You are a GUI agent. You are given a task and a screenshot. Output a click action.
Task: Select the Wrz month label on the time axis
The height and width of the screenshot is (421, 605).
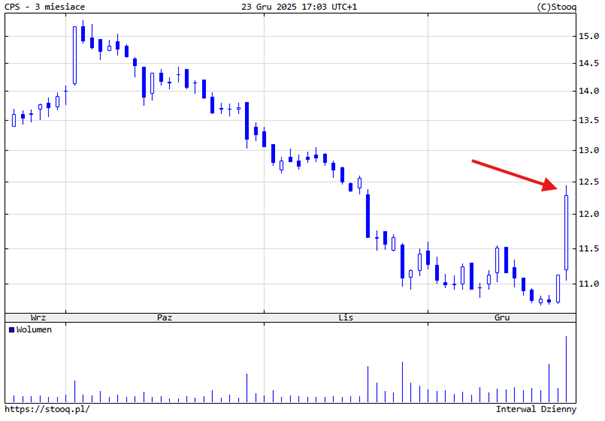pyautogui.click(x=40, y=317)
